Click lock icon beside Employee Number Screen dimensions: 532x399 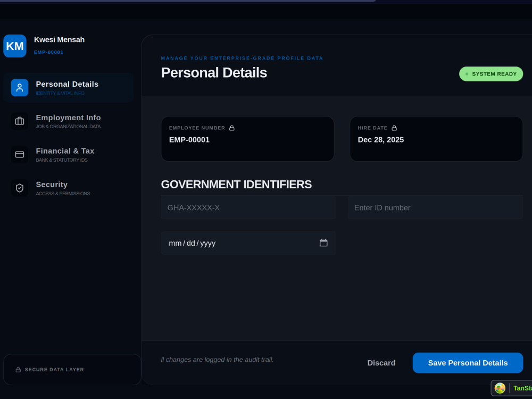click(x=232, y=128)
